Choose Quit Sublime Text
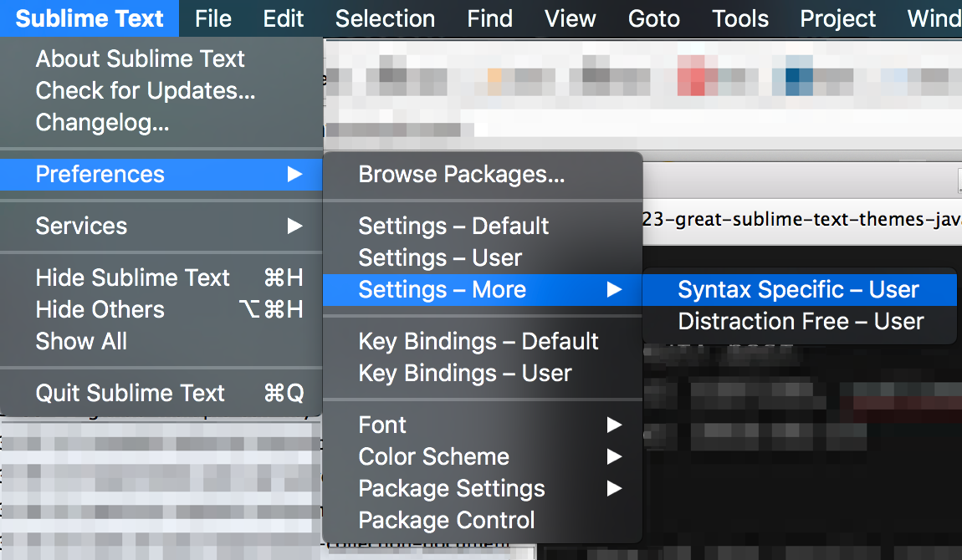The width and height of the screenshot is (962, 560). [x=161, y=393]
